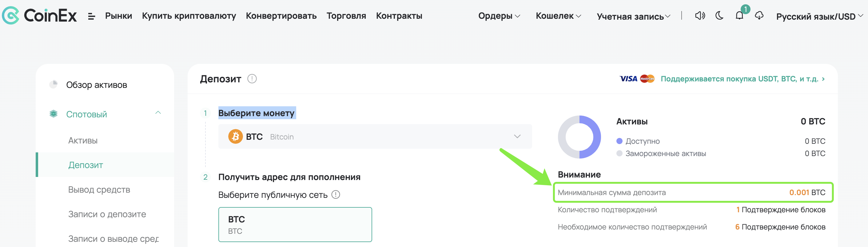Expand the Кошелек dropdown menu
The image size is (868, 247).
[558, 16]
